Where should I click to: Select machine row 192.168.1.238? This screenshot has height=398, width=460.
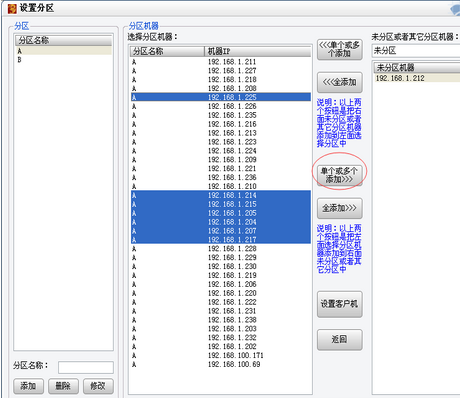pos(221,320)
